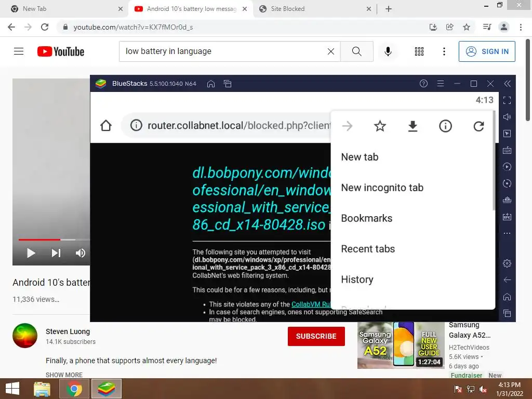The image size is (532, 399).
Task: Open YouTube settings three-dot menu
Action: pos(444,51)
